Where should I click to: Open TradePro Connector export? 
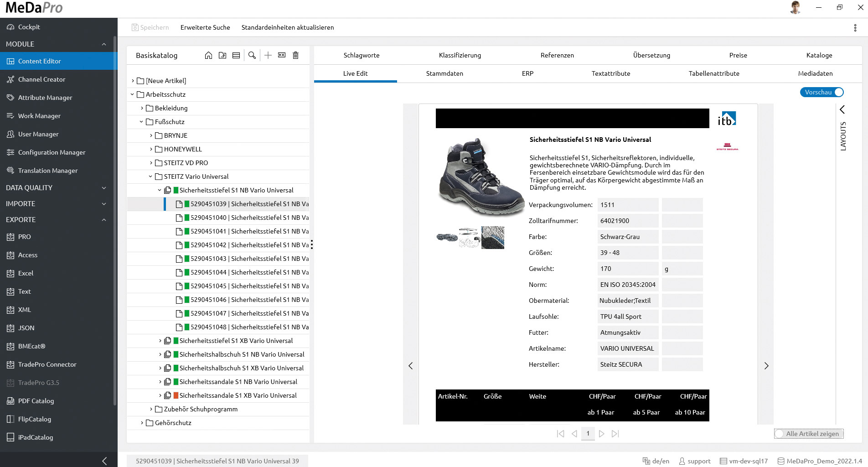point(41,364)
